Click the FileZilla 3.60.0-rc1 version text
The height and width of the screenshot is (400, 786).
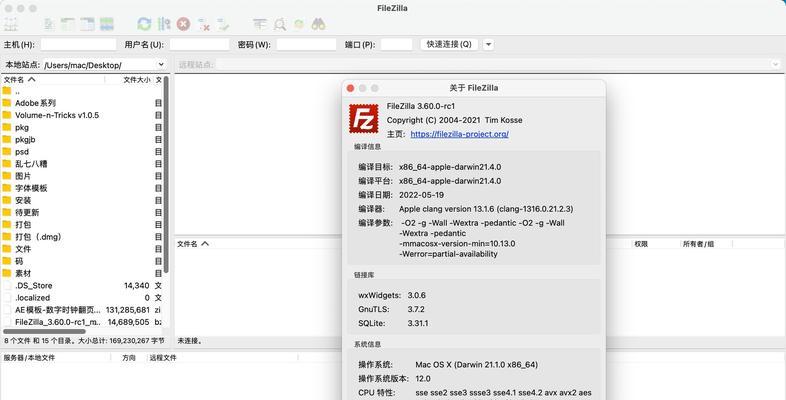point(421,106)
